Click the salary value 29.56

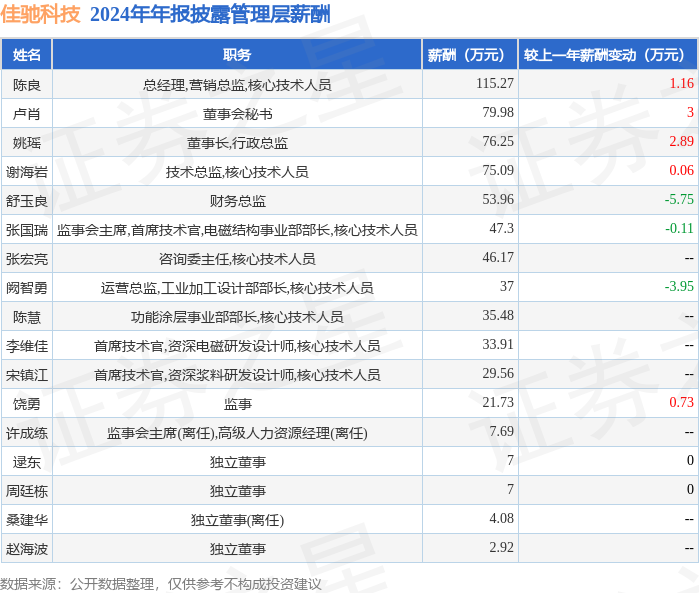(498, 374)
